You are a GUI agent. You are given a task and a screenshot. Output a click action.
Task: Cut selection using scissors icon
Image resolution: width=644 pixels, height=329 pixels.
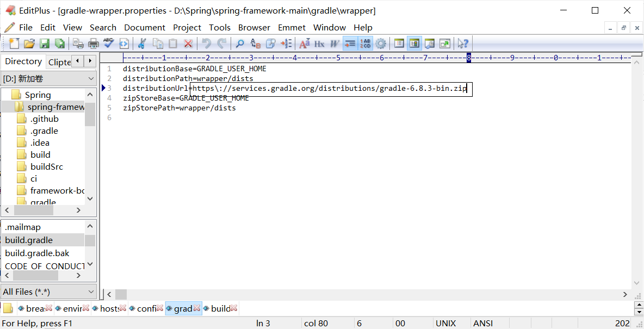coord(142,43)
